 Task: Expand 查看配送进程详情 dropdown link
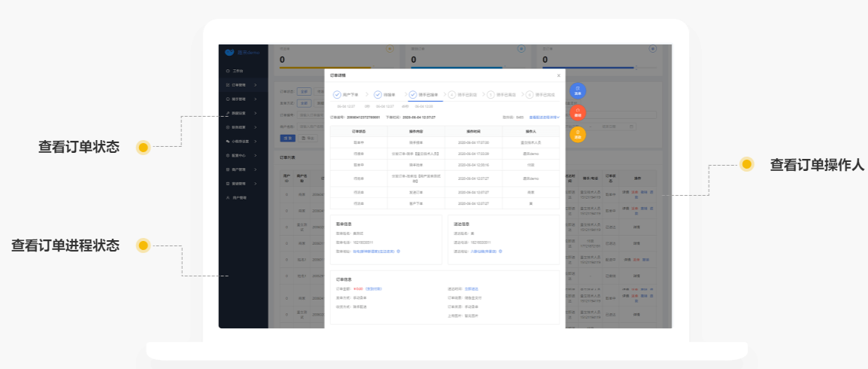(x=544, y=117)
